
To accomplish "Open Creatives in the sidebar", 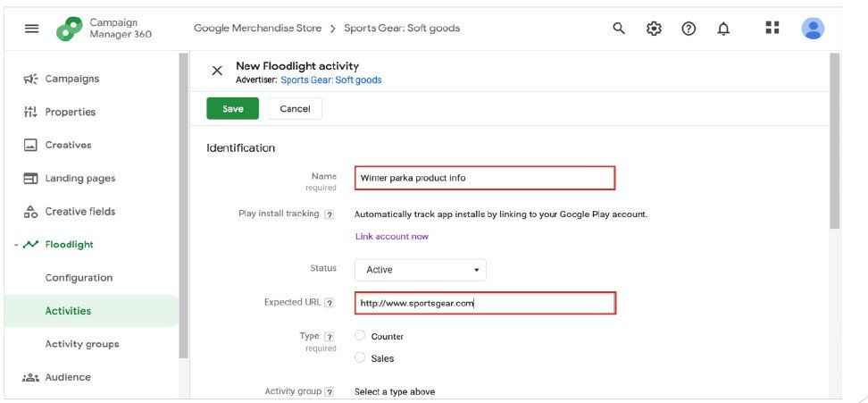I will [68, 145].
